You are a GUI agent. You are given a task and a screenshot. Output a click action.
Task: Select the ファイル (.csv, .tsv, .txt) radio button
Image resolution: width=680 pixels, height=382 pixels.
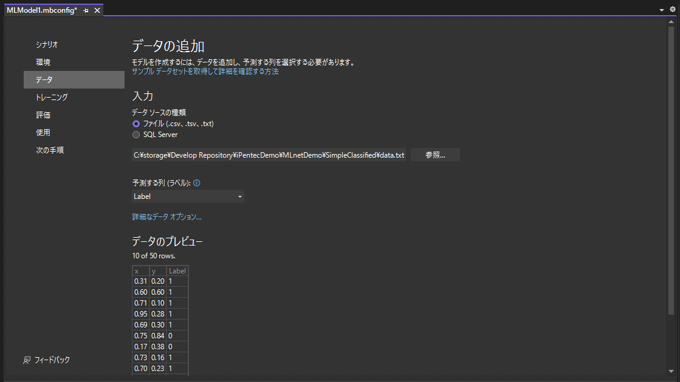click(136, 124)
